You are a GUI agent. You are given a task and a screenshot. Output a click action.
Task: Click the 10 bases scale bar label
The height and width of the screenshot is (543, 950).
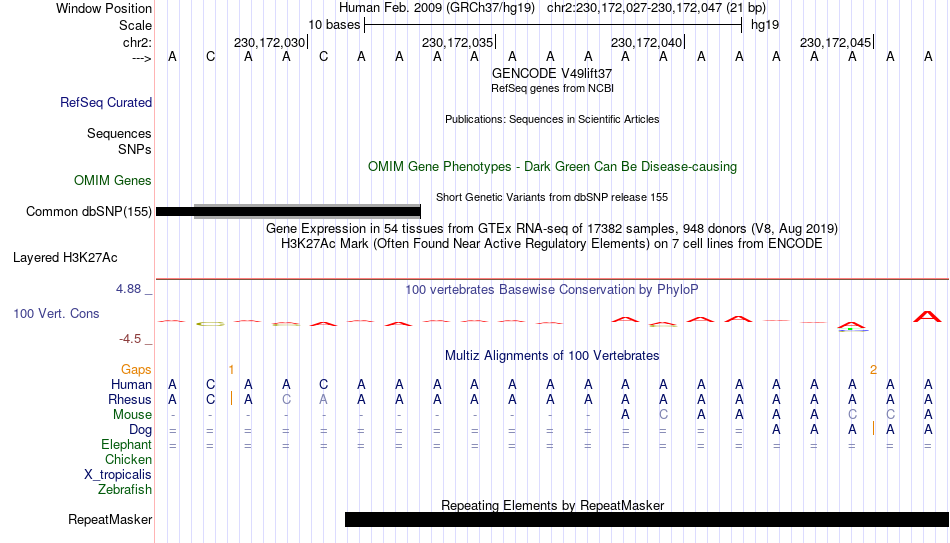(334, 25)
